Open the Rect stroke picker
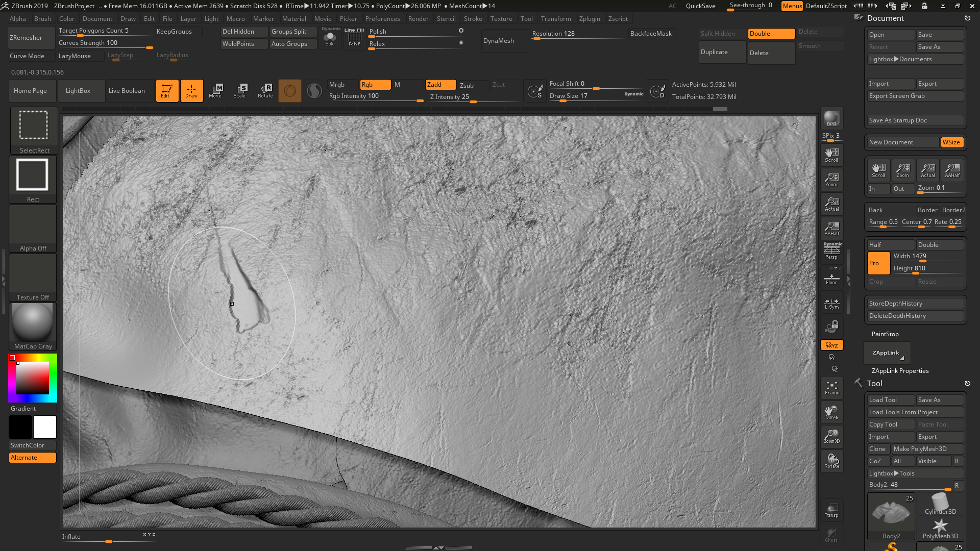This screenshot has height=551, width=980. (x=33, y=179)
